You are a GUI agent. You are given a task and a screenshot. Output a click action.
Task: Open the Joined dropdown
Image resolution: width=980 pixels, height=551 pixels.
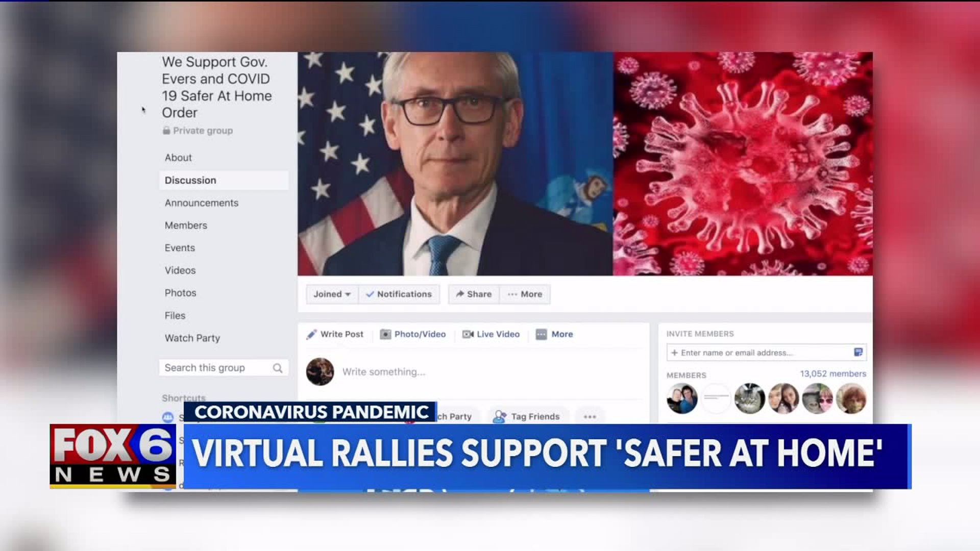332,294
